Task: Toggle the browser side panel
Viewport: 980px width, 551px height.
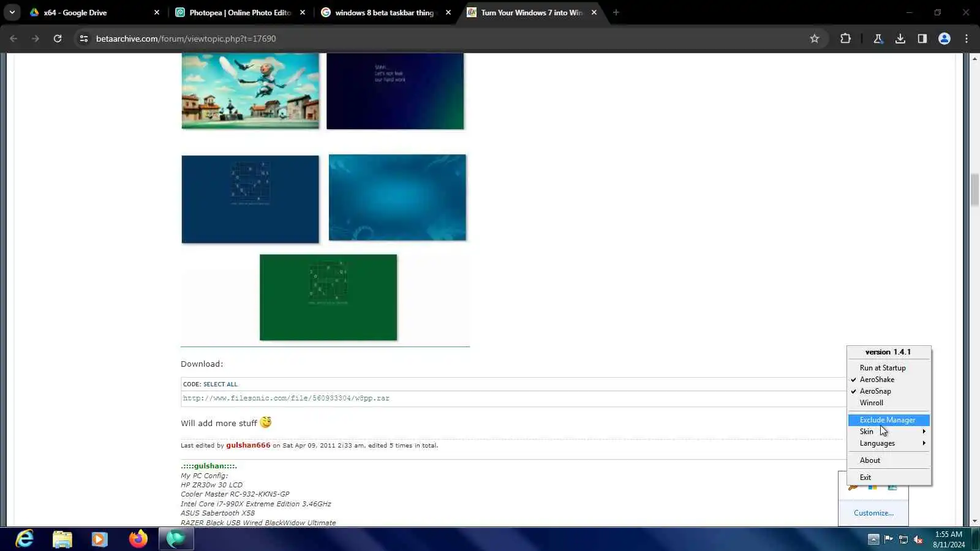Action: (922, 39)
